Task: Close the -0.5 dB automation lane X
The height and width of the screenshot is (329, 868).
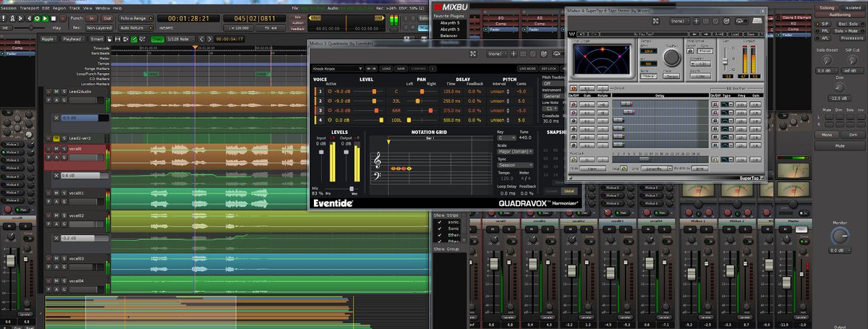Action: pyautogui.click(x=56, y=117)
